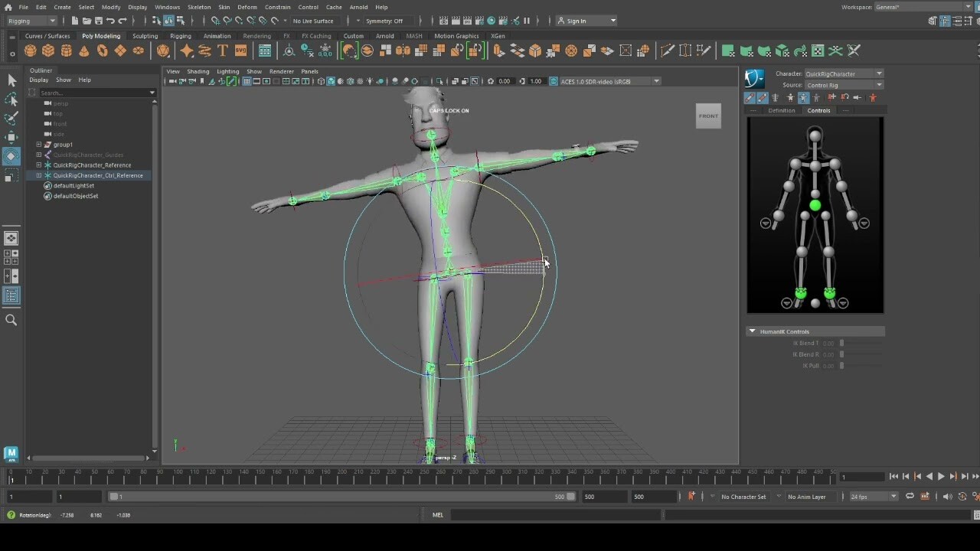Screen dimensions: 980x551
Task: Open the Skeleton menu
Action: [x=198, y=7]
